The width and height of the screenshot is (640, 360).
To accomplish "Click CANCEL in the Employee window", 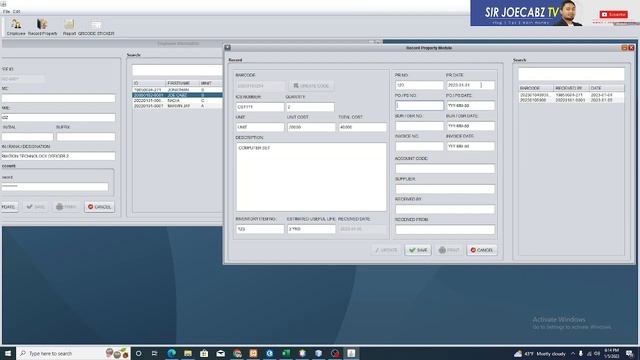I will coord(99,207).
